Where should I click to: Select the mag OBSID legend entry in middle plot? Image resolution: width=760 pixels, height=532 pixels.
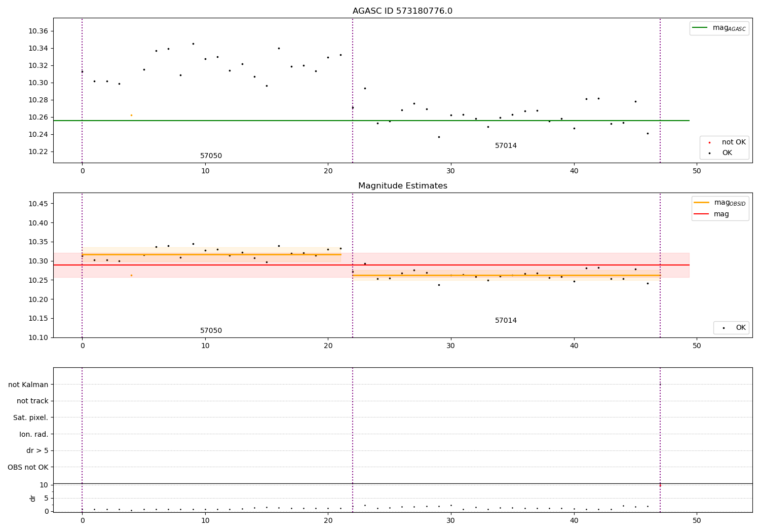[x=720, y=203]
